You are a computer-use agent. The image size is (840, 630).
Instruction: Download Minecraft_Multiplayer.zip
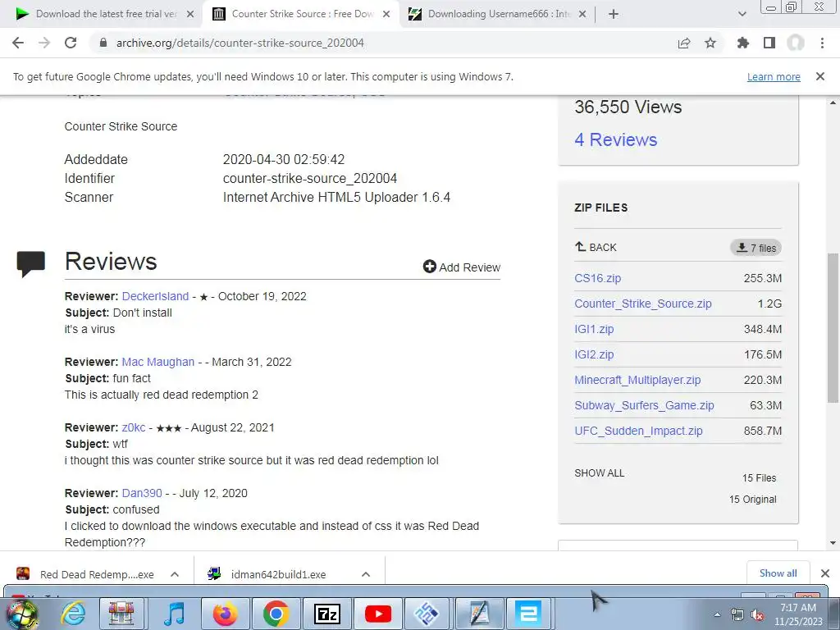pos(637,380)
